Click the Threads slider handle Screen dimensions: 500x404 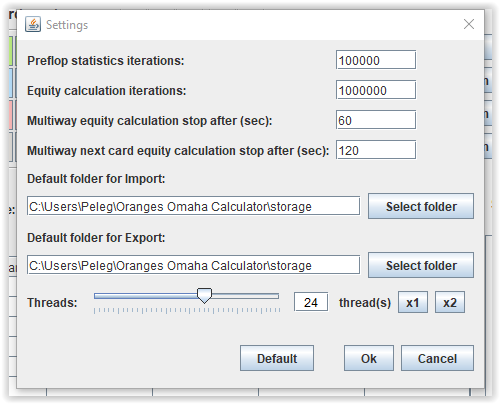(204, 296)
